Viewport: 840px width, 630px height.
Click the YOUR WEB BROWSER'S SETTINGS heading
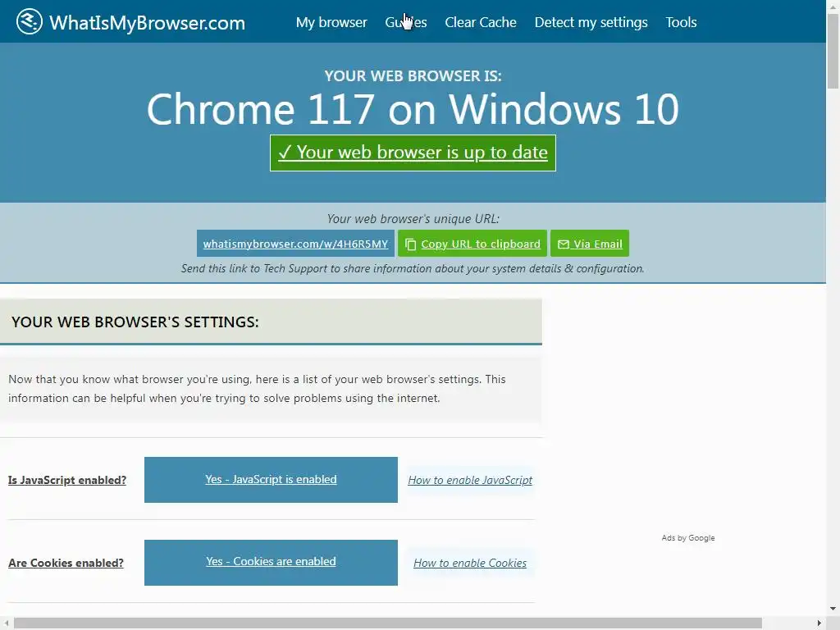[135, 322]
